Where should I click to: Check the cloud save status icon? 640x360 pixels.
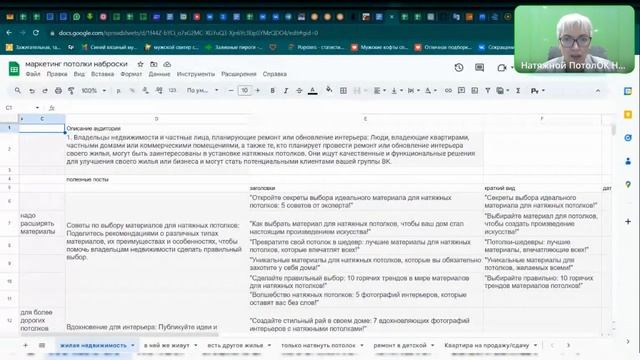point(167,64)
